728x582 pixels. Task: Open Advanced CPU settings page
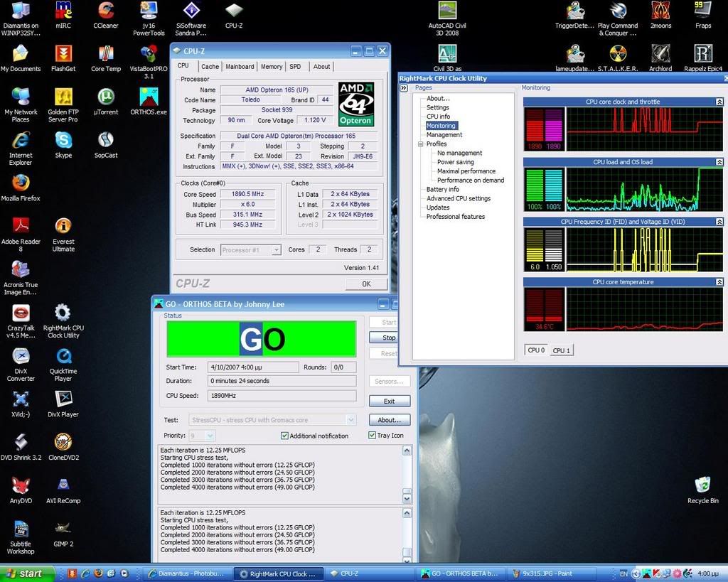pos(459,198)
